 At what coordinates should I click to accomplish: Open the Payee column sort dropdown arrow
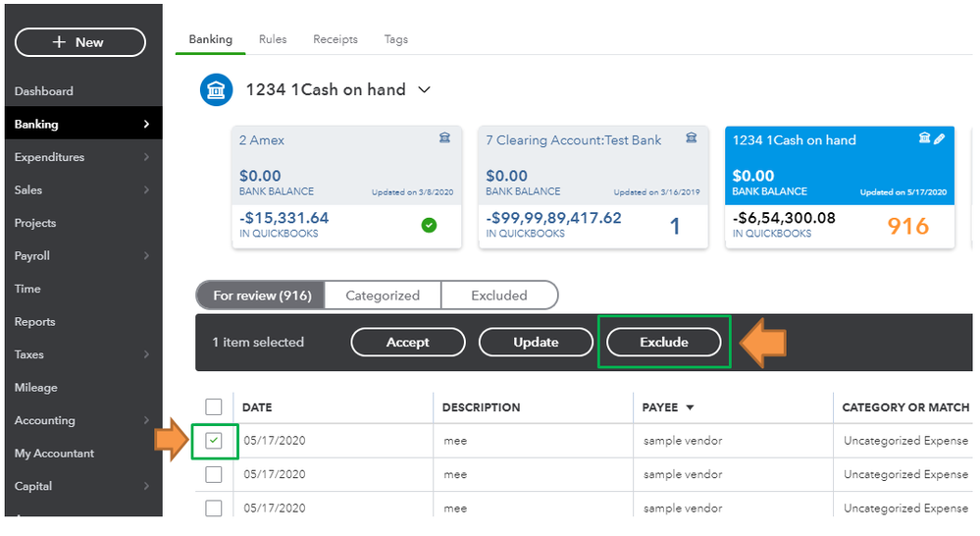click(x=690, y=407)
